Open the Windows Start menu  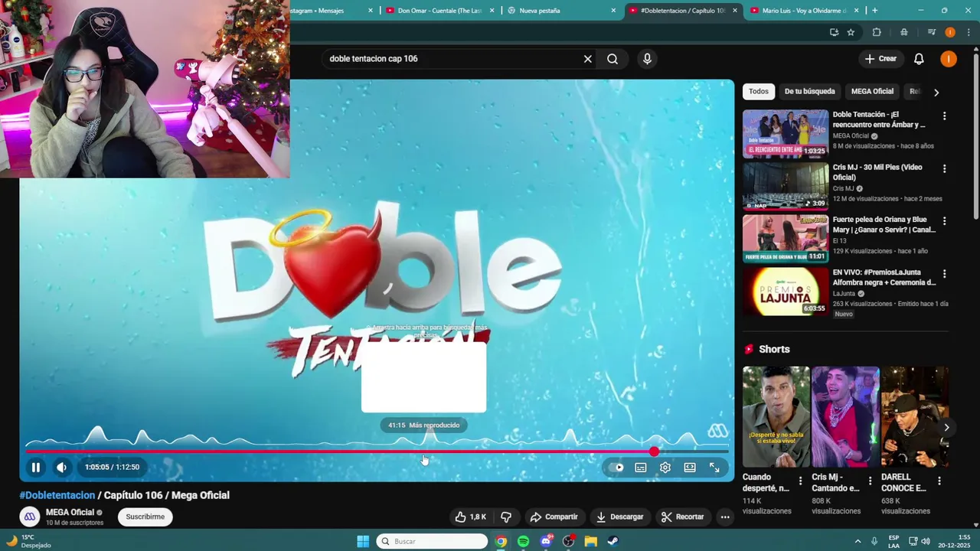pyautogui.click(x=363, y=541)
